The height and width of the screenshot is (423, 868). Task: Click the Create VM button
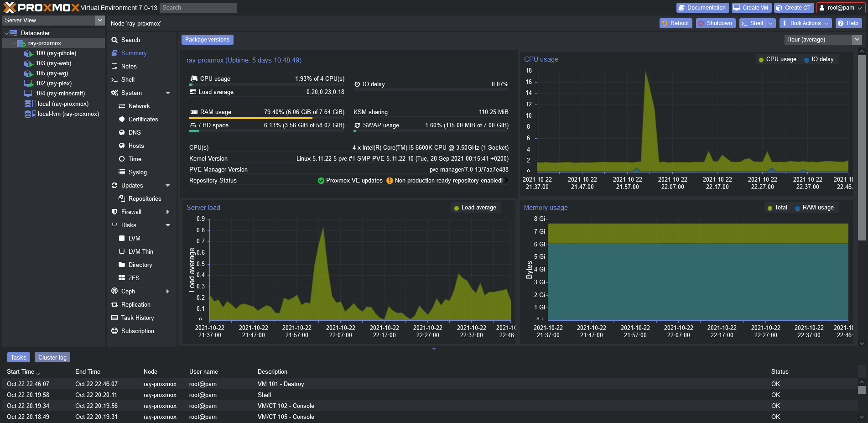[751, 8]
